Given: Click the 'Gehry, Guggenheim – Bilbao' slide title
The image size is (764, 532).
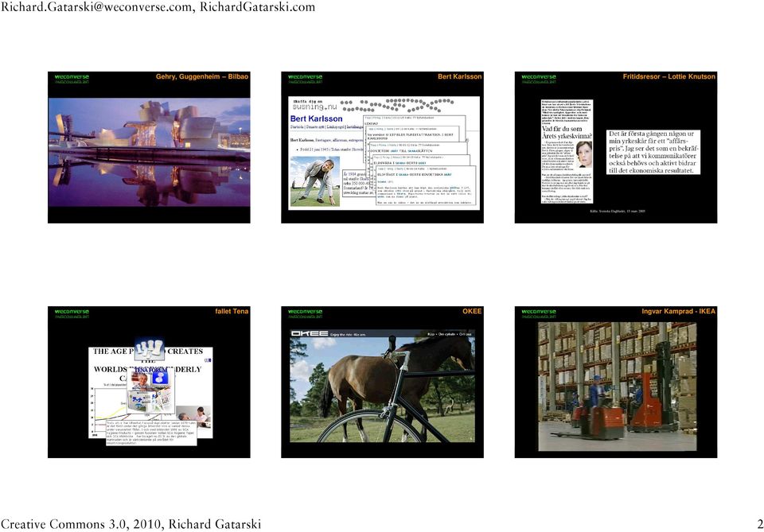Looking at the screenshot, I should [x=202, y=76].
